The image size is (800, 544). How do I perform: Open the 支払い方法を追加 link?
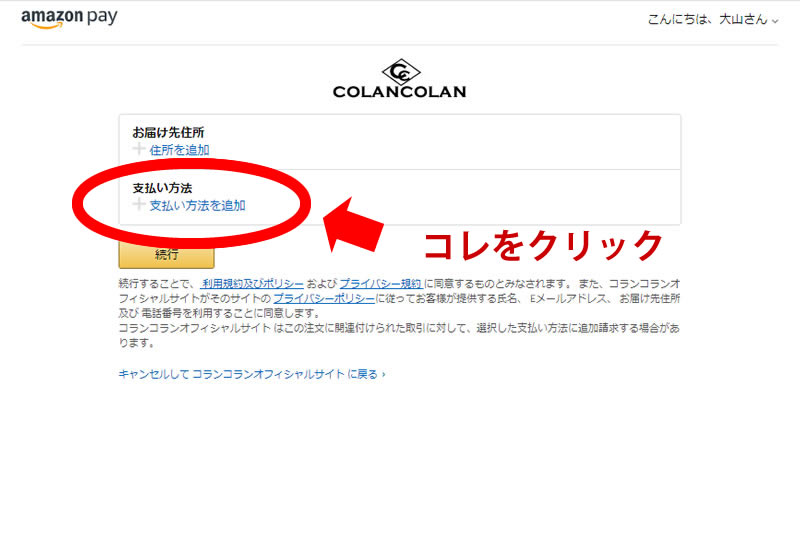point(197,205)
